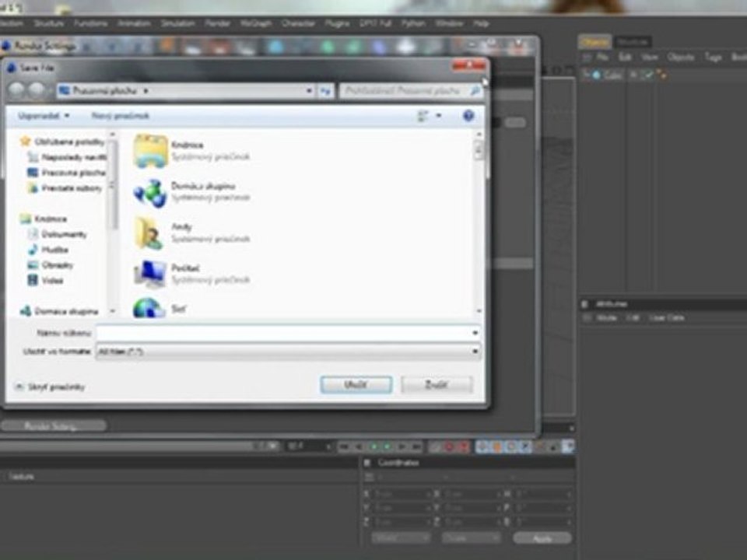Viewport: 747px width, 560px height.
Task: Toggle rotation keyframe button in timeline
Action: (511, 446)
